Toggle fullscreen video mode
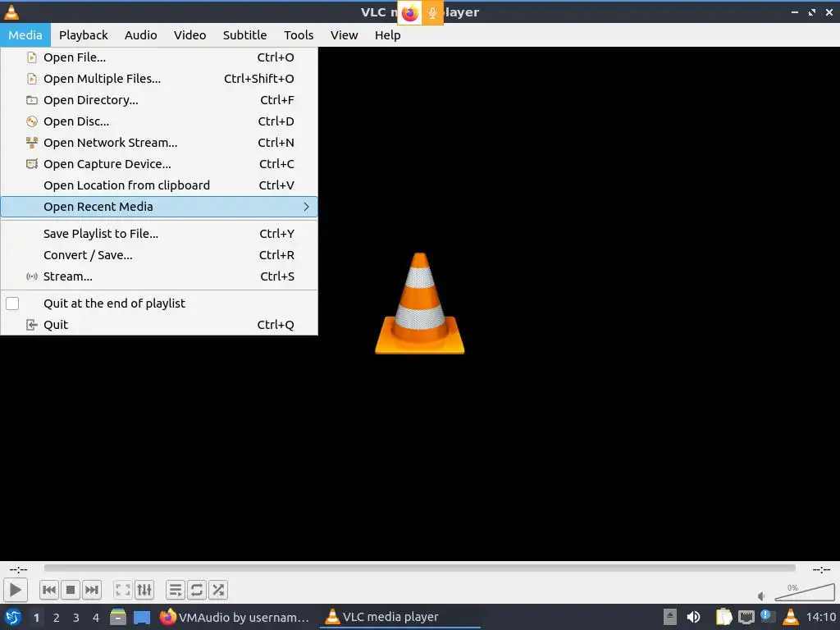The image size is (840, 630). click(x=123, y=590)
